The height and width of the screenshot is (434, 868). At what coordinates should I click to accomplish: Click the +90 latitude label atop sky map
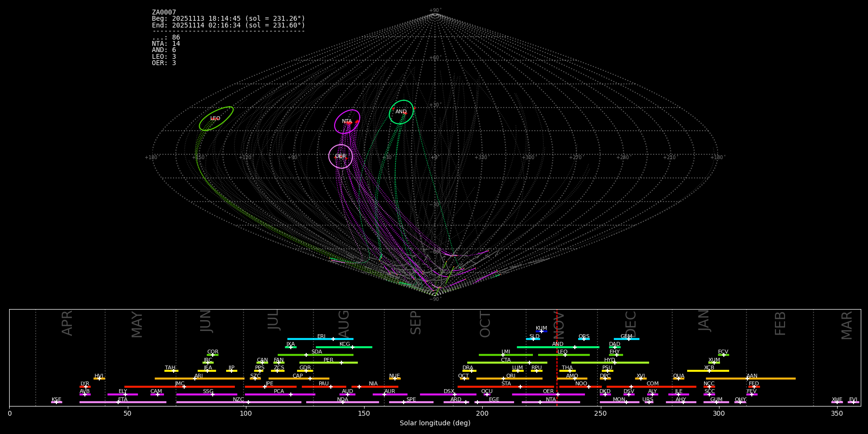434,11
